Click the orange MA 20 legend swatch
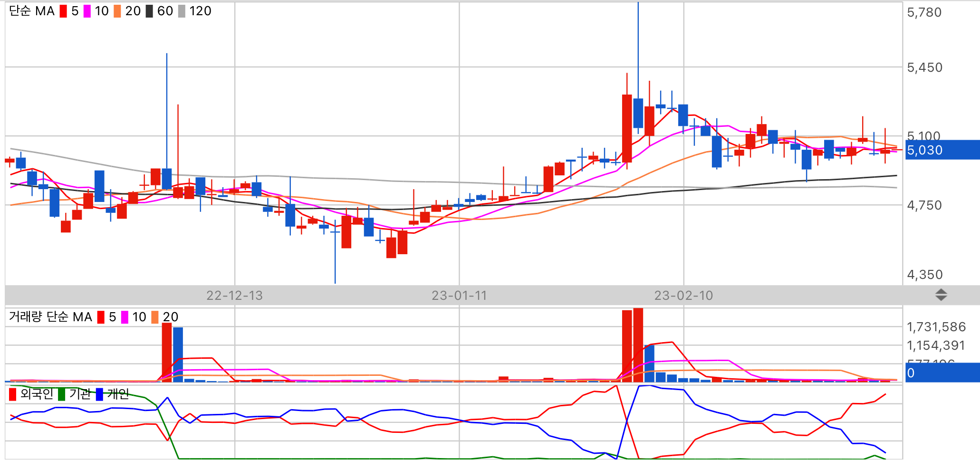The image size is (980, 469). (117, 11)
